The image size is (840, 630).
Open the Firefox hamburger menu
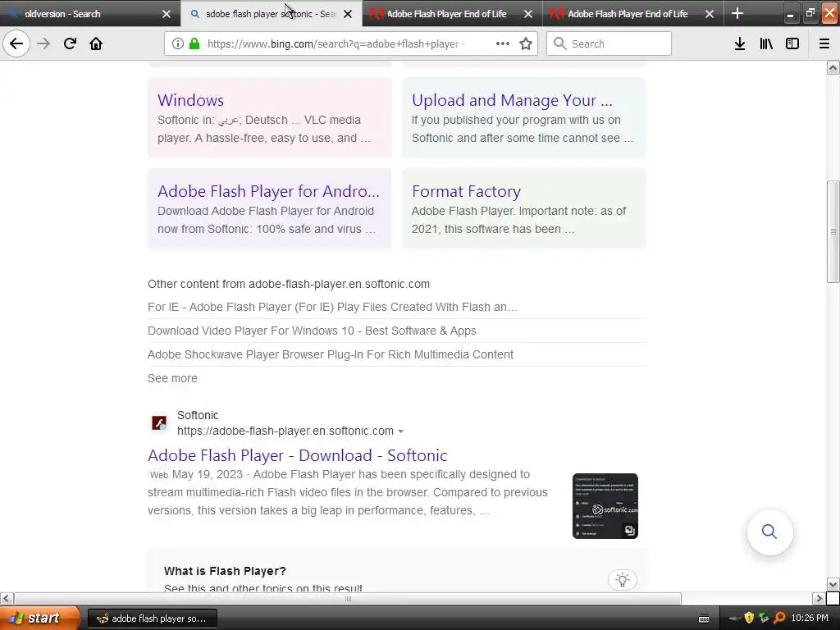click(824, 43)
